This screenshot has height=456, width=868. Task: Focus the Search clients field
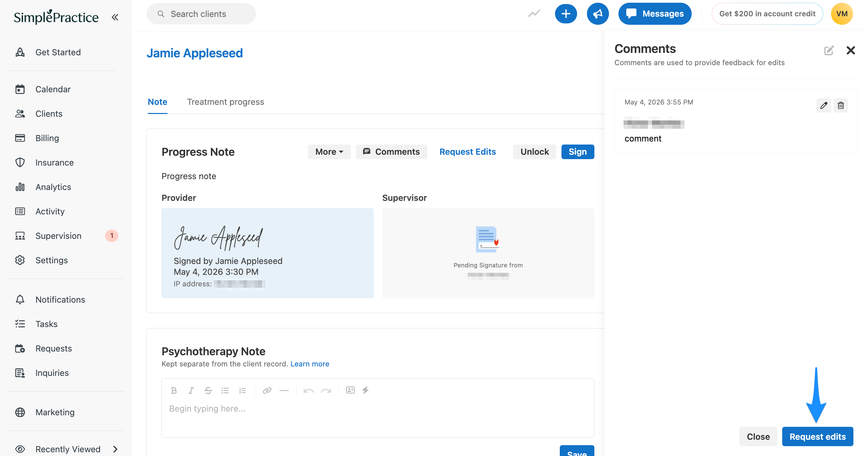pos(201,14)
